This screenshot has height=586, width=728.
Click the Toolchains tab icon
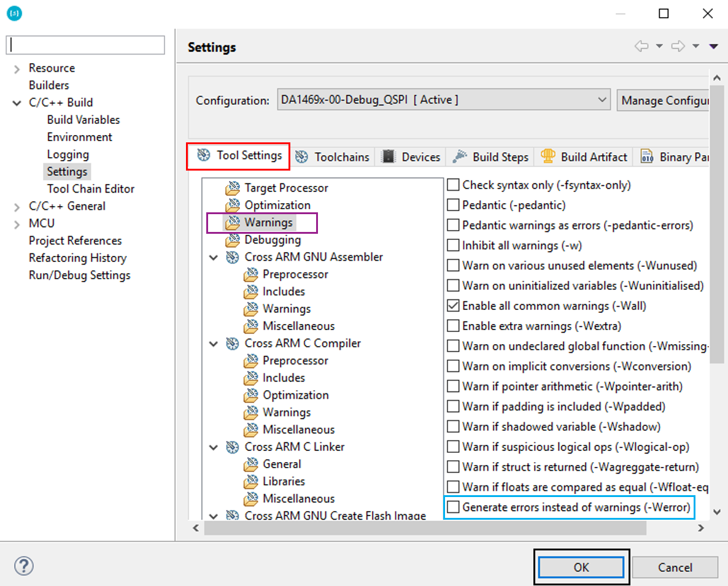pyautogui.click(x=302, y=157)
